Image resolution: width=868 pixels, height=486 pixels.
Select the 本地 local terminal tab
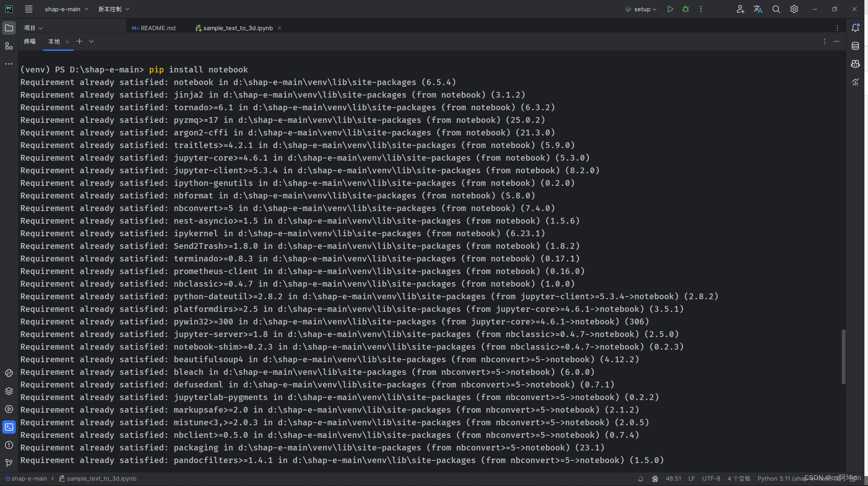54,41
